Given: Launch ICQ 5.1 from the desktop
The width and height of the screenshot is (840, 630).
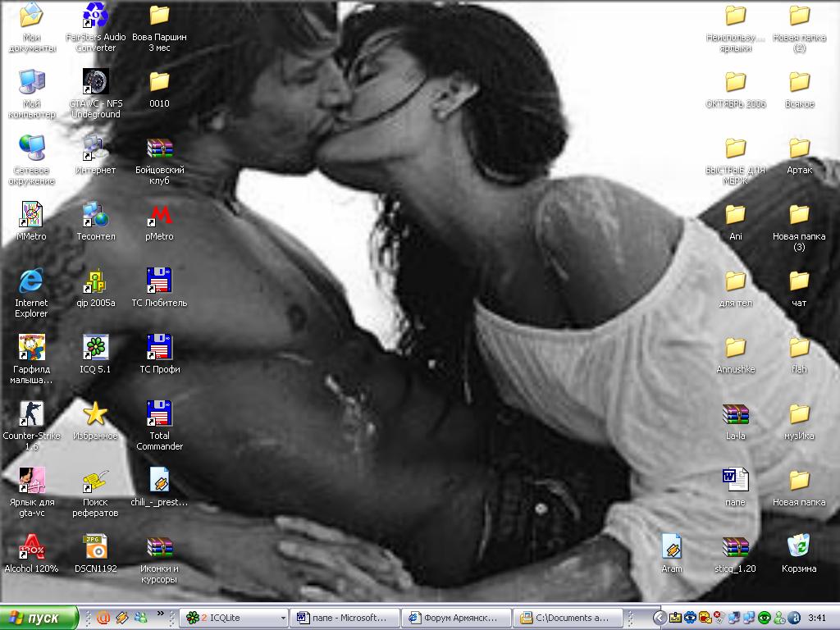Looking at the screenshot, I should pyautogui.click(x=95, y=348).
